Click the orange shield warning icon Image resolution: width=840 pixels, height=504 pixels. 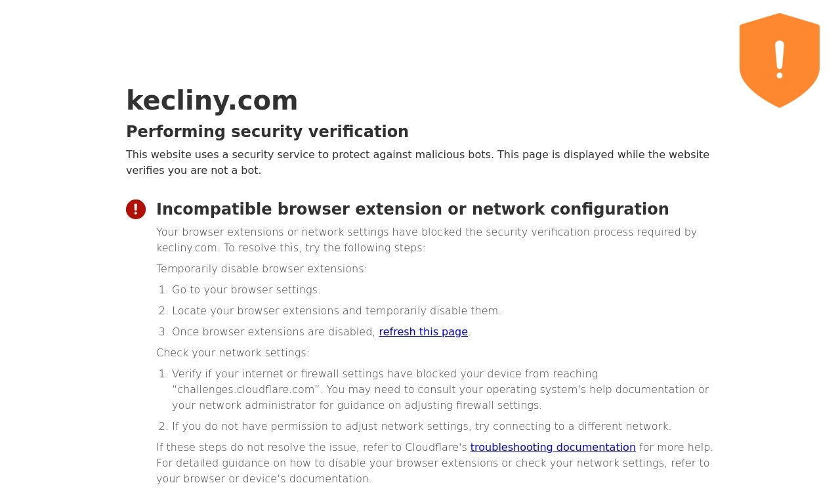[780, 60]
